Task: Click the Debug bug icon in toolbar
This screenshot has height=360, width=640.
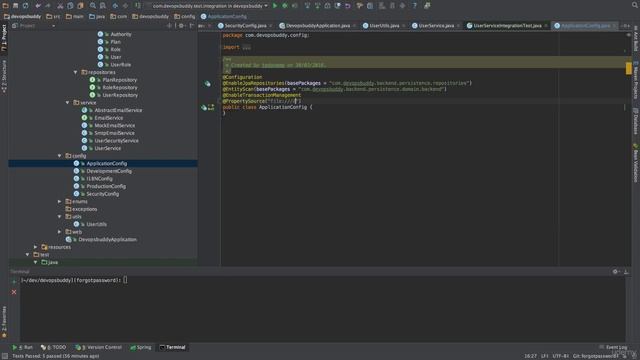Action: pos(285,6)
